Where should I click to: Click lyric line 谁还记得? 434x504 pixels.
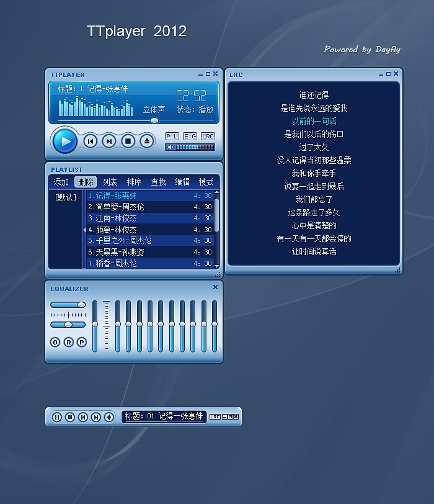pyautogui.click(x=314, y=95)
